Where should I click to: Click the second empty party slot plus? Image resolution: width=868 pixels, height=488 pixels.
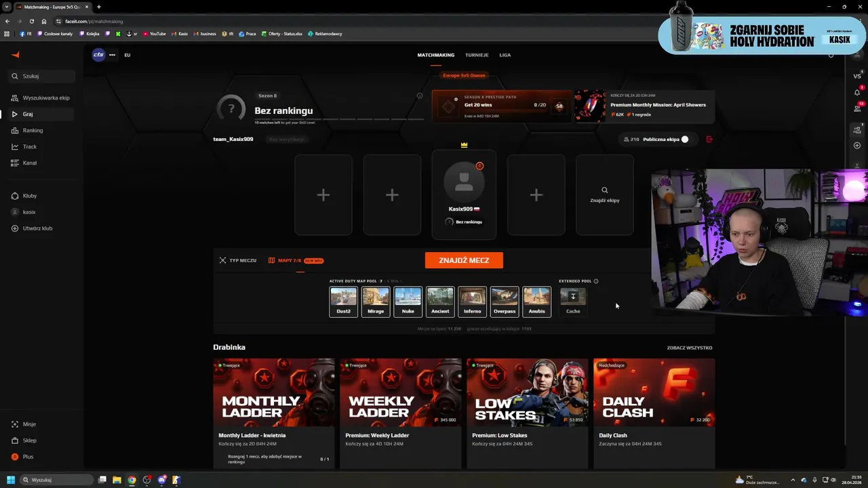coord(392,195)
